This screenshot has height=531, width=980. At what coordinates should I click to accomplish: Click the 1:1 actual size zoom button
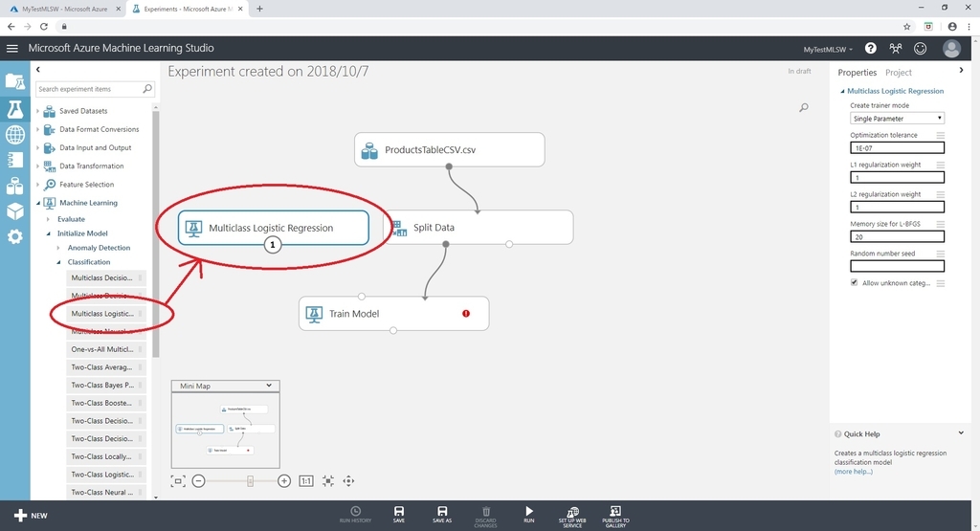click(x=305, y=481)
